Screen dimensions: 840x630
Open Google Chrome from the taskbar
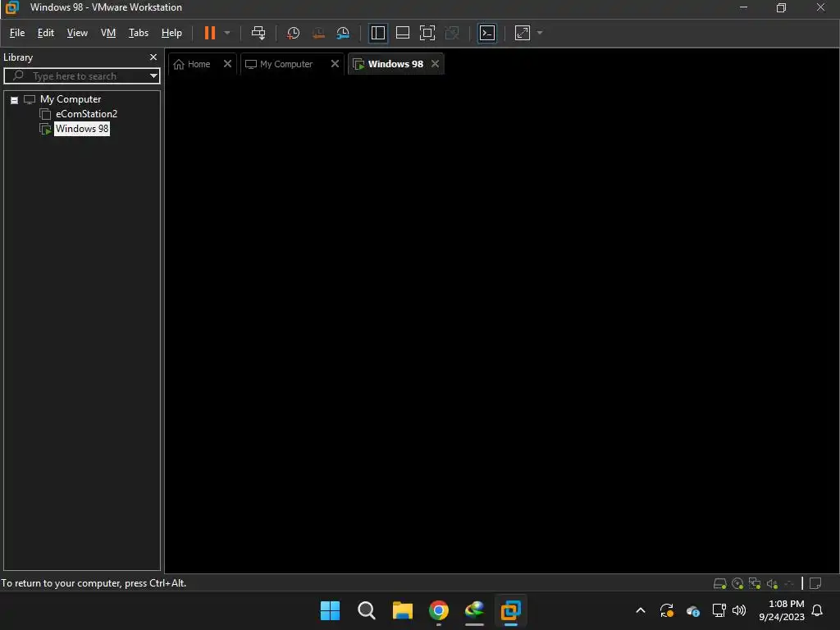(x=439, y=610)
